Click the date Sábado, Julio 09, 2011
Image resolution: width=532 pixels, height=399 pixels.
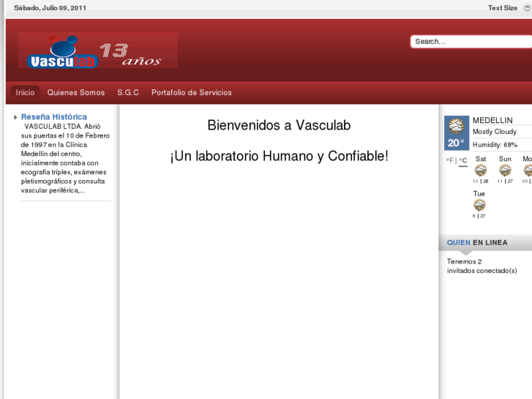[50, 8]
